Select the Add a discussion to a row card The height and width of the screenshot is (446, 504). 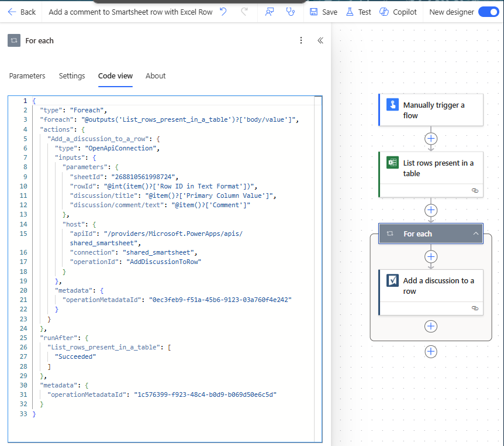click(431, 292)
